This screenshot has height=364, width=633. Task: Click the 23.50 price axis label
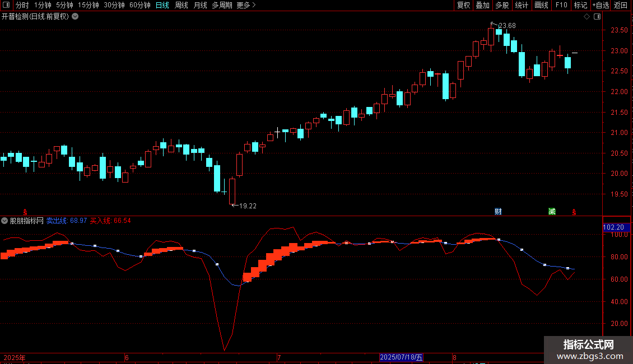click(x=619, y=30)
